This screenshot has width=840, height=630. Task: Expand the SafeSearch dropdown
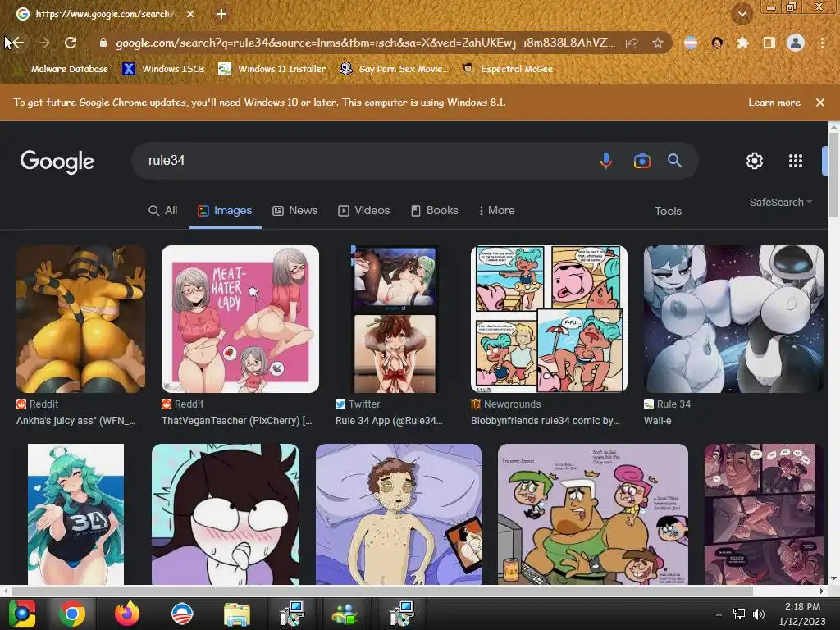pyautogui.click(x=781, y=202)
